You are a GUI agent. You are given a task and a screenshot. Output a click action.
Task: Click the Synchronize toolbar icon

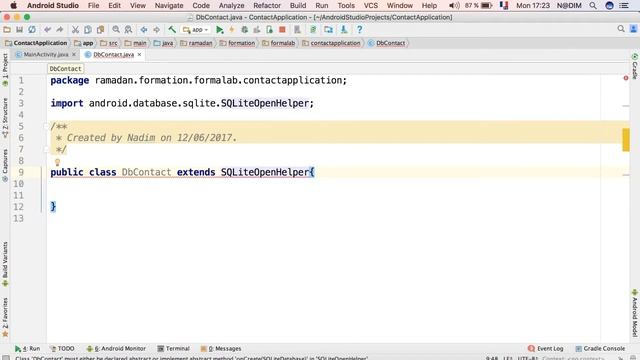click(32, 30)
